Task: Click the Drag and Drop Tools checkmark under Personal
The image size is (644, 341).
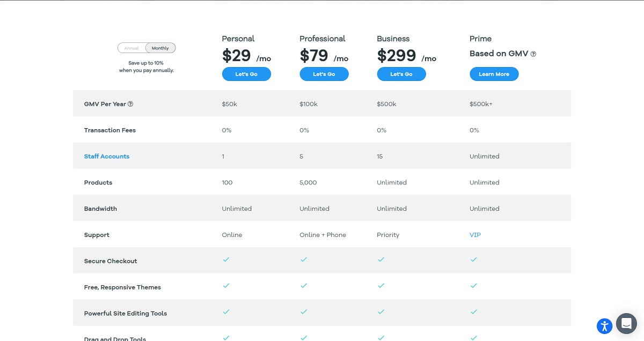Action: coord(226,338)
